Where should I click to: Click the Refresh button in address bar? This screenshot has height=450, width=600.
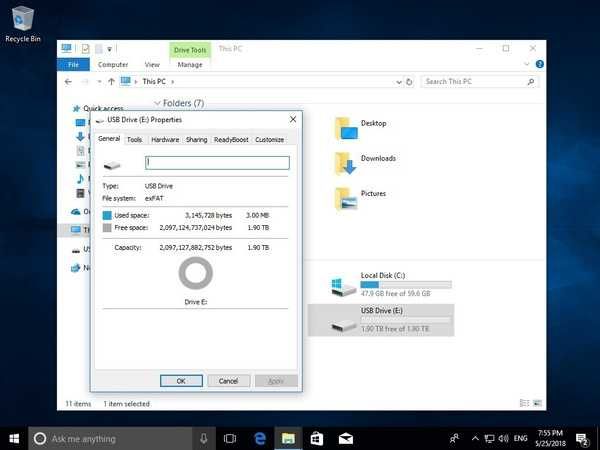[409, 82]
